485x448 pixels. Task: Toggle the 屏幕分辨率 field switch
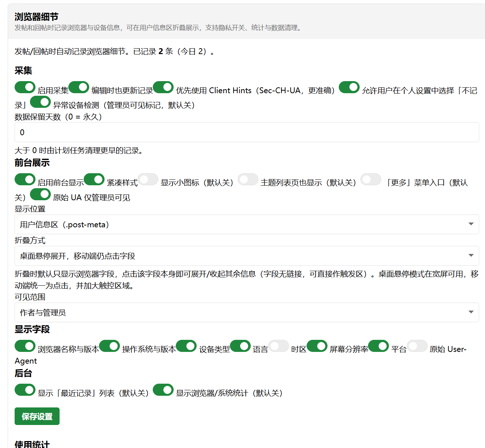(317, 346)
